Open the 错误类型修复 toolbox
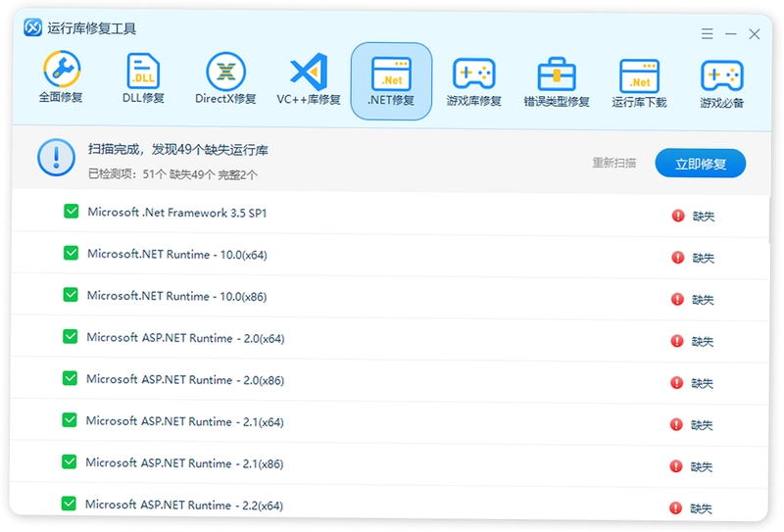The width and height of the screenshot is (784, 532). click(x=557, y=82)
